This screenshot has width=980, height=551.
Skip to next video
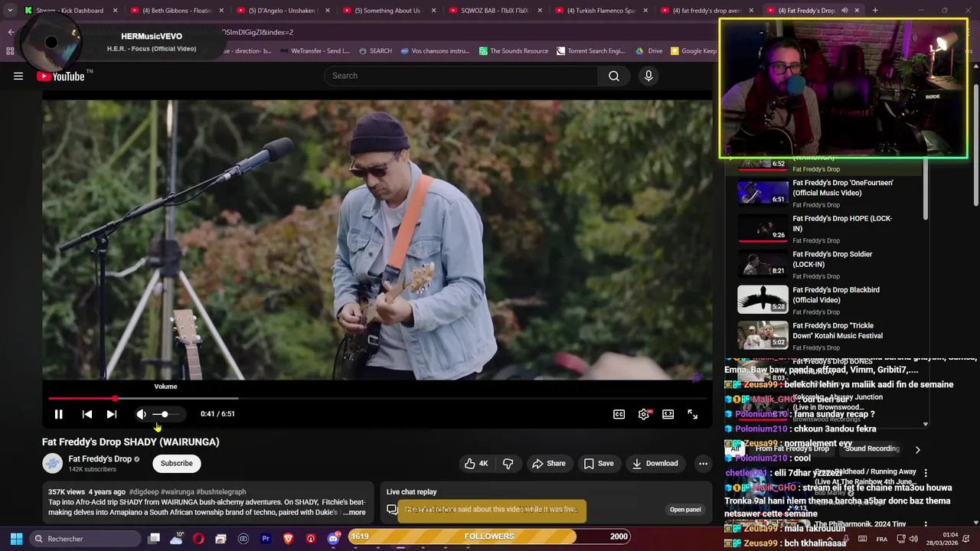[112, 414]
